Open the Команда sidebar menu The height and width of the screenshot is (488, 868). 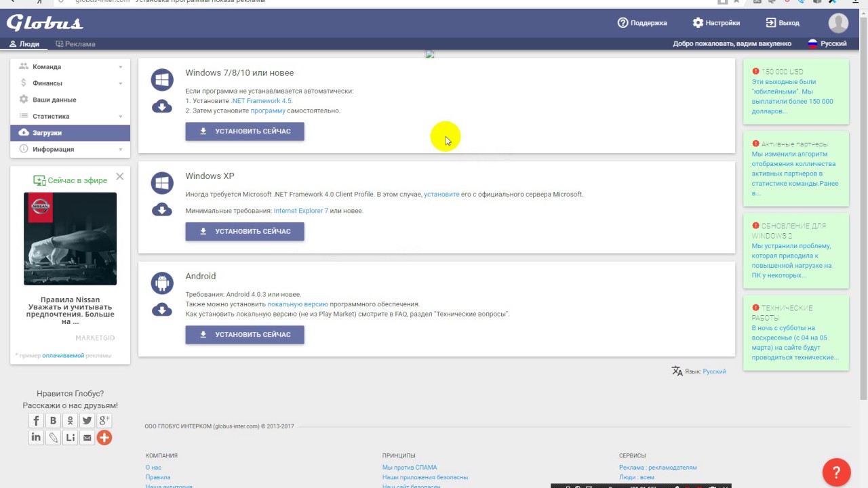click(70, 67)
